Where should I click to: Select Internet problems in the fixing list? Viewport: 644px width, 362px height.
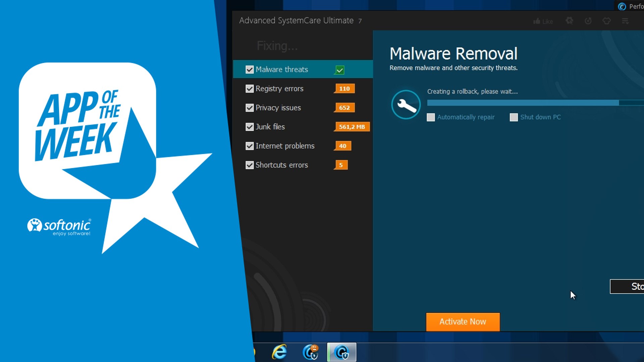[x=285, y=146]
